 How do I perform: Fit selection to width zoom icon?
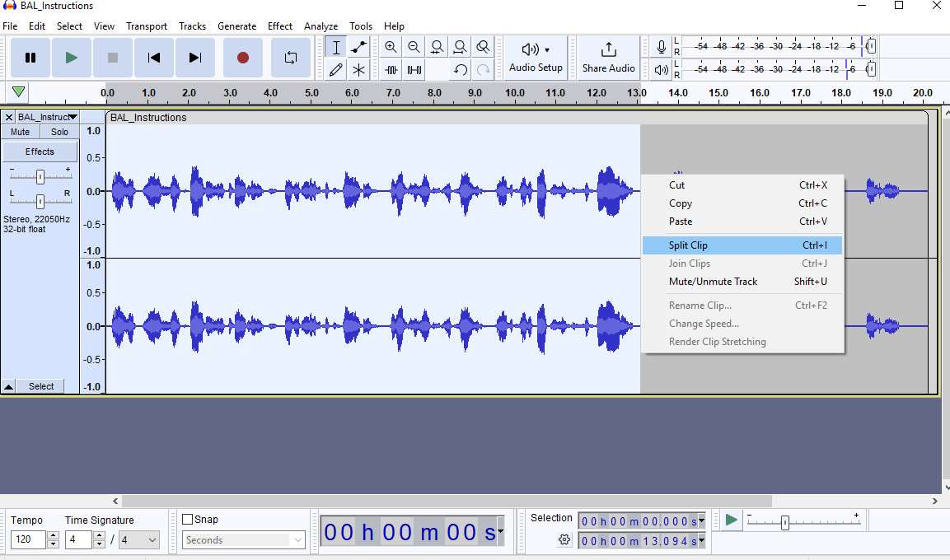click(x=437, y=47)
